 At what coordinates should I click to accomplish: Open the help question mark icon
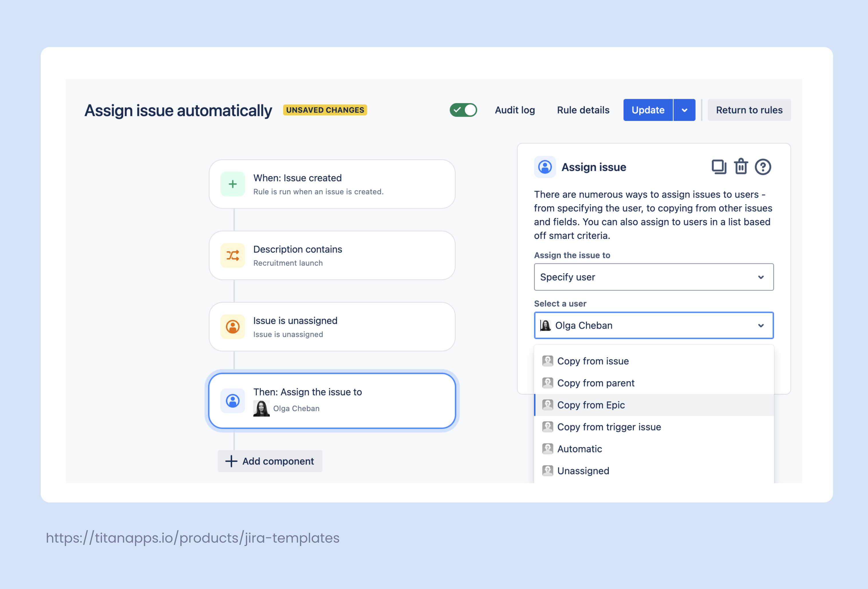pos(763,167)
